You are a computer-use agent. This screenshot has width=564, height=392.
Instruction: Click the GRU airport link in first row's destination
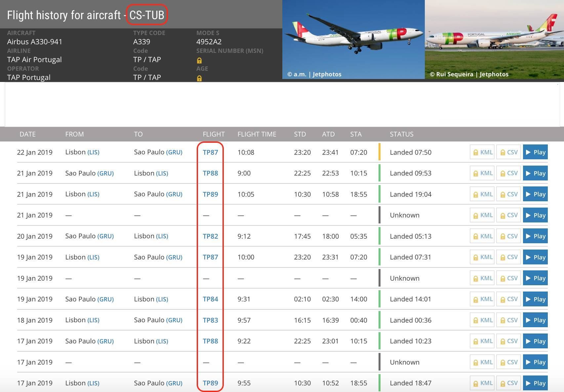pos(174,152)
